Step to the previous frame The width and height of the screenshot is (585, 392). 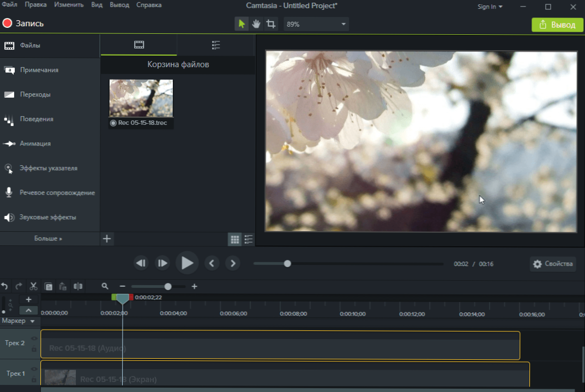[212, 264]
